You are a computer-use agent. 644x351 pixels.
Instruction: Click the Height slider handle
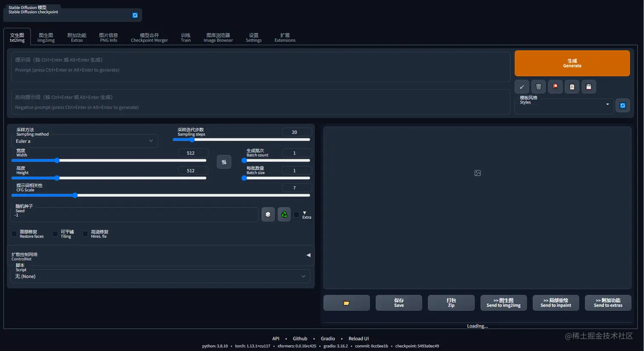pos(57,178)
